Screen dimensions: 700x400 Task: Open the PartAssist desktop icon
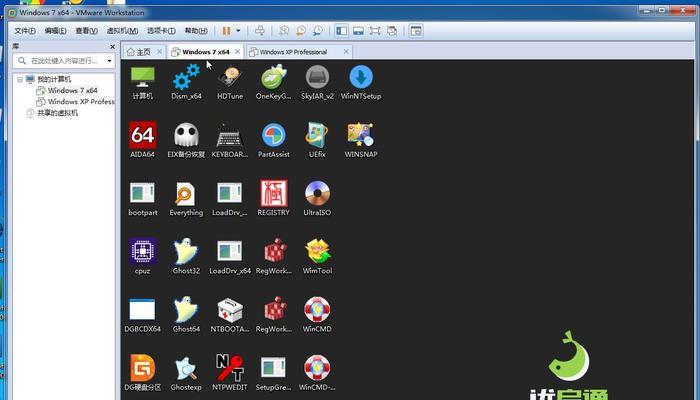pos(273,140)
